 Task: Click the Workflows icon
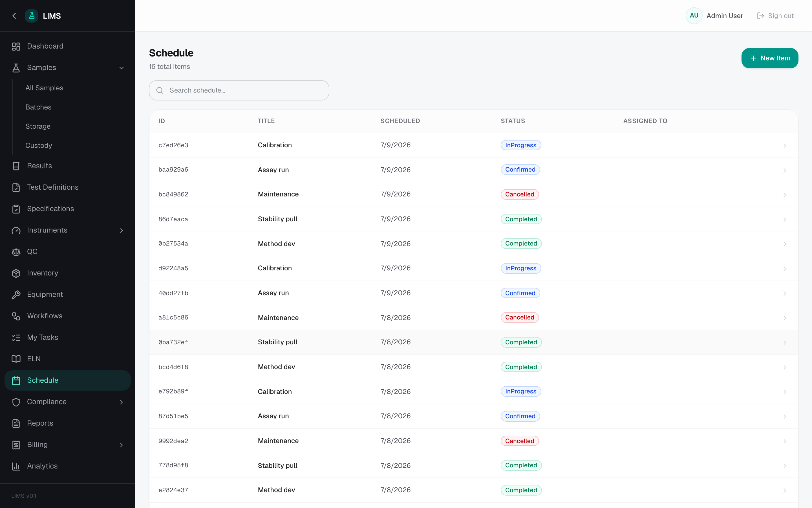click(16, 316)
